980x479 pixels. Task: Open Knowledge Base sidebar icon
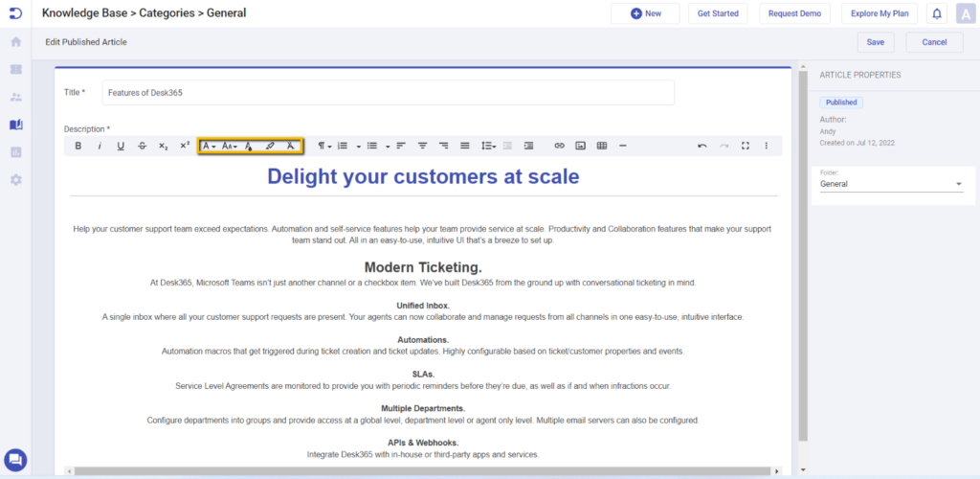point(15,125)
